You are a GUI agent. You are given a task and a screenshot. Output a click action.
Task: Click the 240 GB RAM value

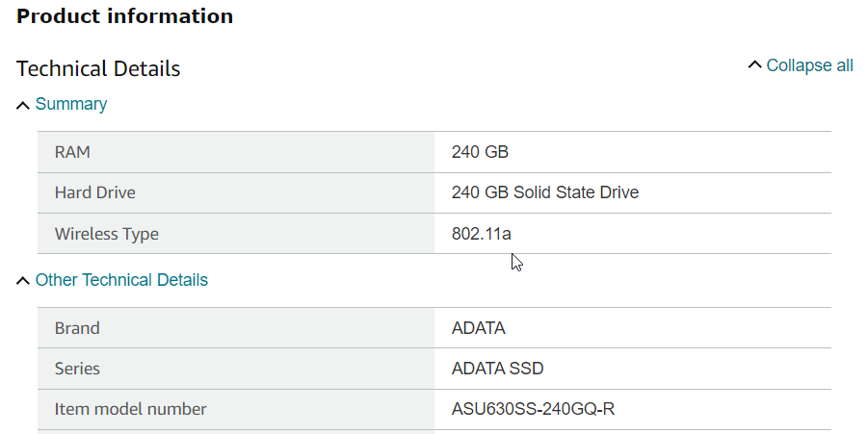point(480,152)
